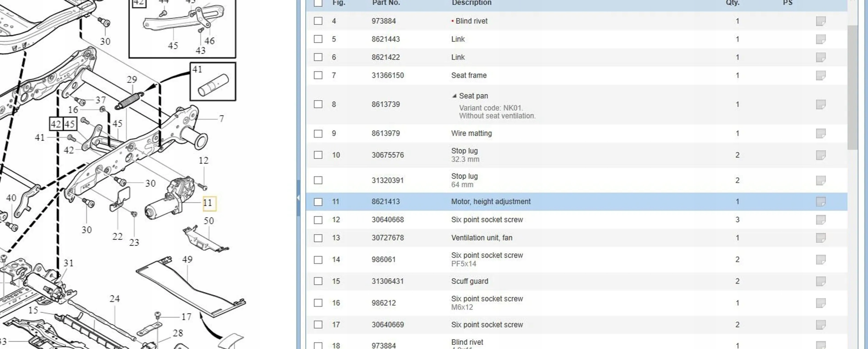
Task: Select the Seat pan row checkbox
Action: (318, 104)
